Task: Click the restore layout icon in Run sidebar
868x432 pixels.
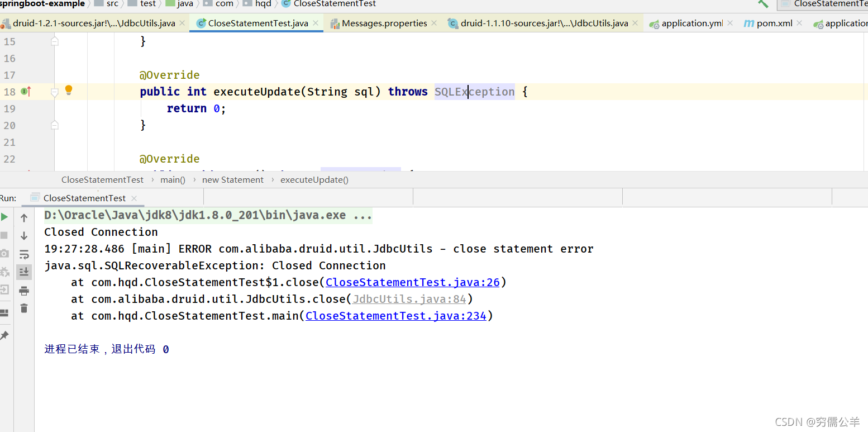Action: click(4, 313)
